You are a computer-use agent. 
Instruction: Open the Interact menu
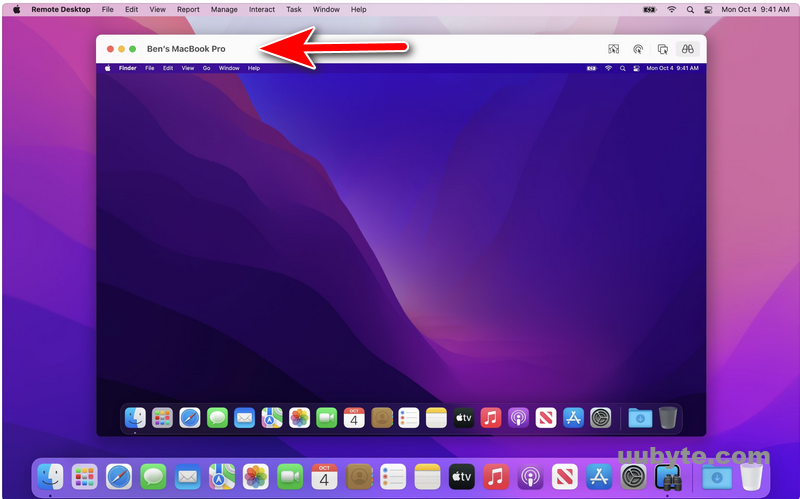point(262,9)
